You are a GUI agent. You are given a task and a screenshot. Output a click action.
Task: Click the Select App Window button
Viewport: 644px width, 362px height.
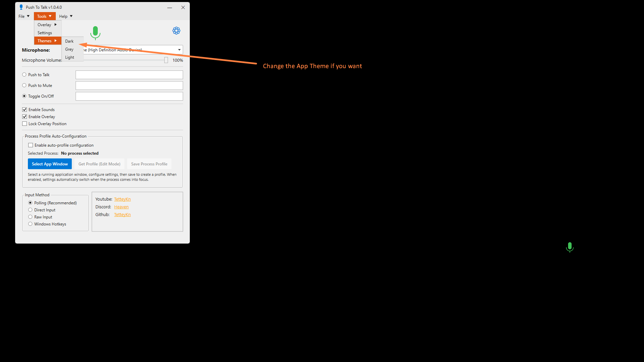click(x=50, y=164)
